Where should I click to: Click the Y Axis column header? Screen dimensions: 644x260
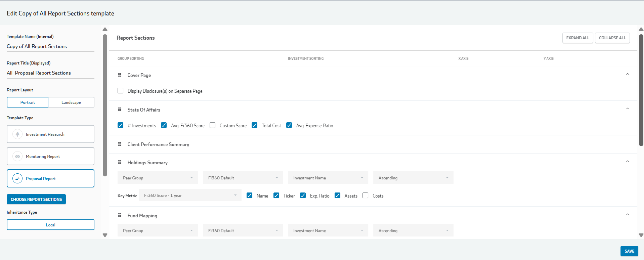tap(549, 58)
